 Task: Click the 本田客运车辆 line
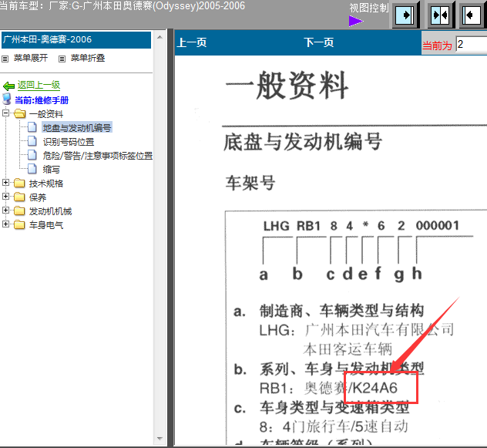(348, 349)
